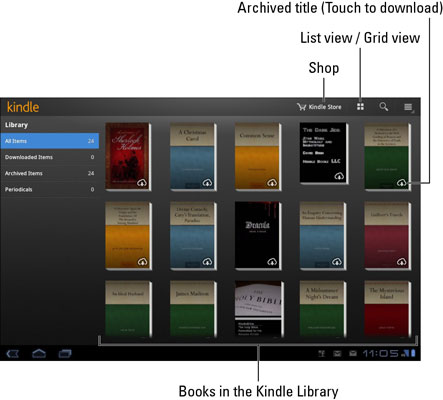Download Gulliver's Travels via cloud icon
The width and height of the screenshot is (443, 400).
[401, 262]
